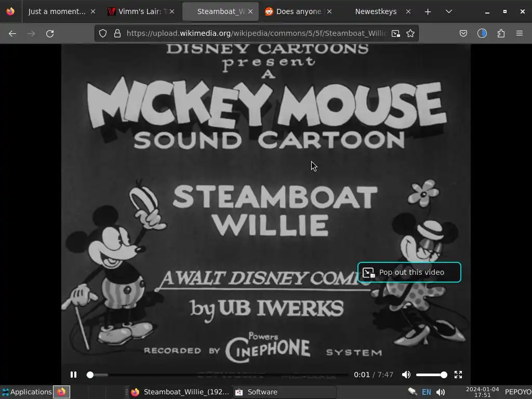The image size is (532, 399).
Task: Reload the current page
Action: [50, 33]
